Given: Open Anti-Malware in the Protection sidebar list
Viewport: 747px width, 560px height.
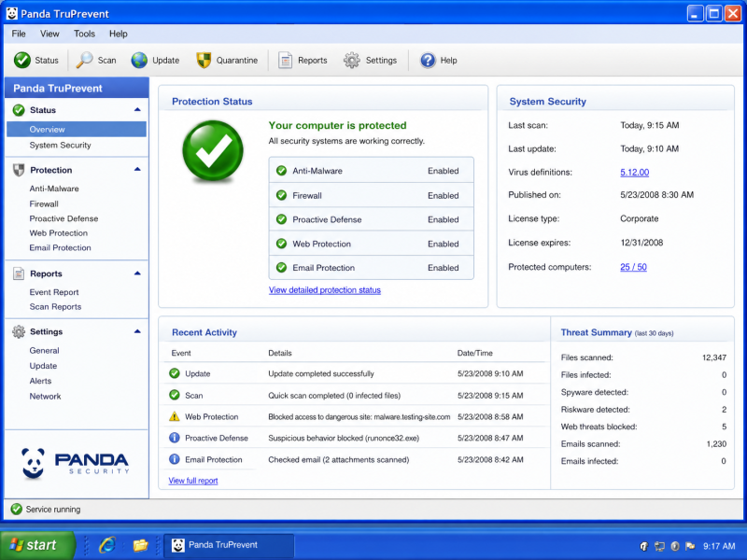Looking at the screenshot, I should (54, 189).
